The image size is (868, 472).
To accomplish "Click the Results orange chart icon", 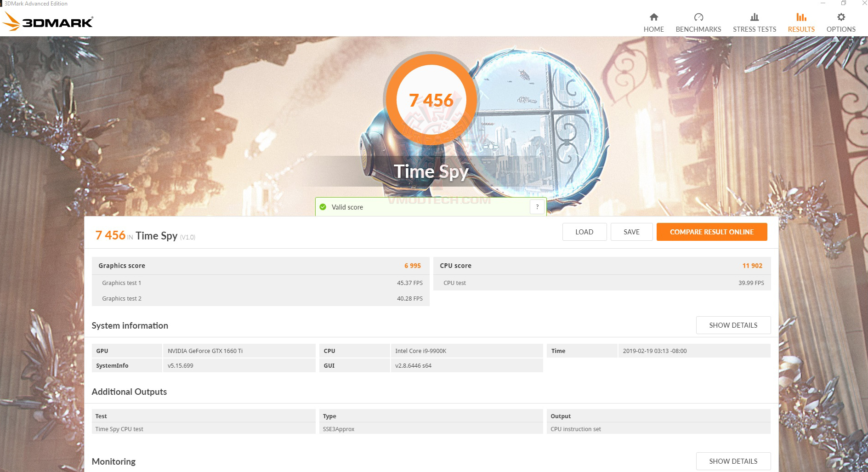I will coord(801,17).
